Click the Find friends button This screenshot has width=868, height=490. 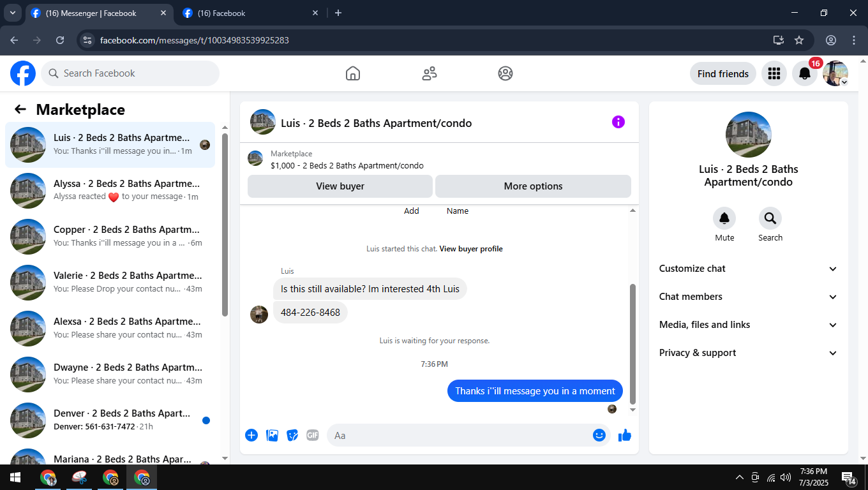point(723,73)
